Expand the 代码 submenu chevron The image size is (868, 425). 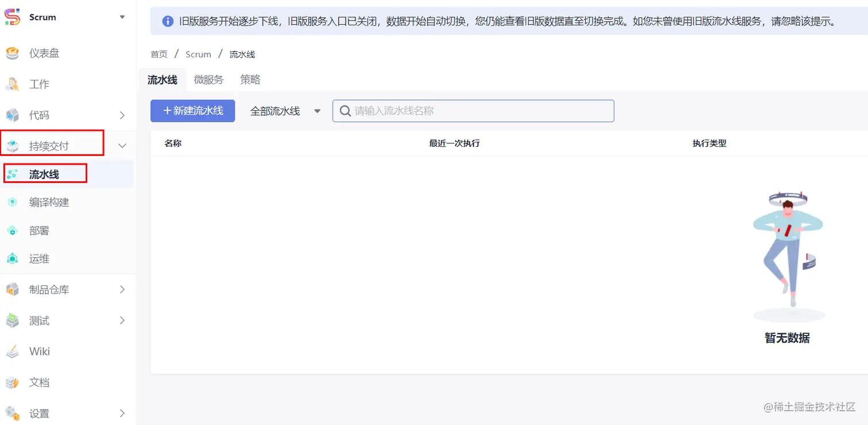point(122,115)
